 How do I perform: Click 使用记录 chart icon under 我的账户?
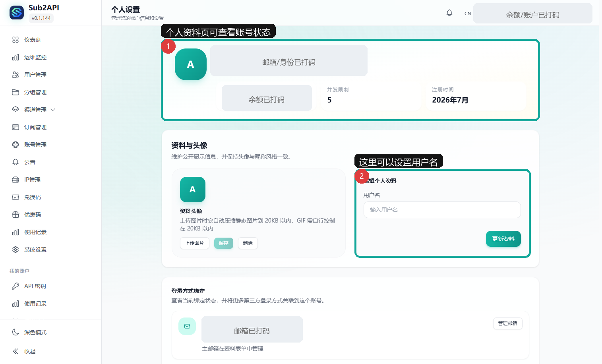pyautogui.click(x=15, y=304)
